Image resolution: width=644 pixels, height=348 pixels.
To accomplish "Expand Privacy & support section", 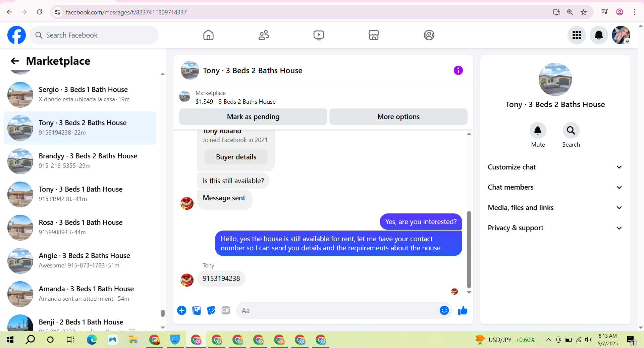I will (x=555, y=228).
